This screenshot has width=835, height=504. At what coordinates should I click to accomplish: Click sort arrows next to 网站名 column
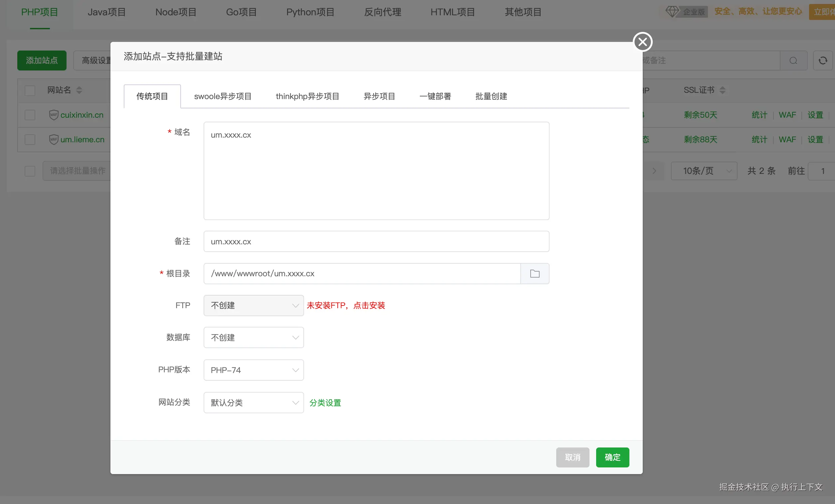[x=79, y=90]
